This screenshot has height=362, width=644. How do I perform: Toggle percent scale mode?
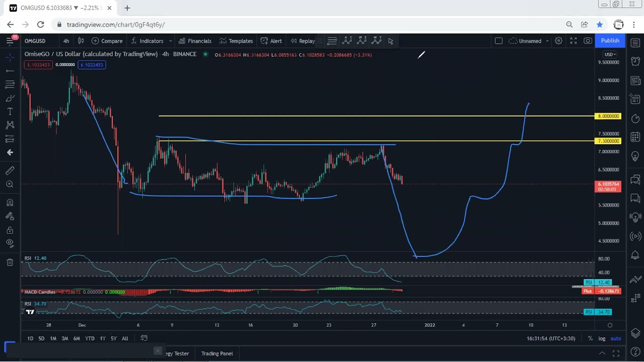point(590,338)
